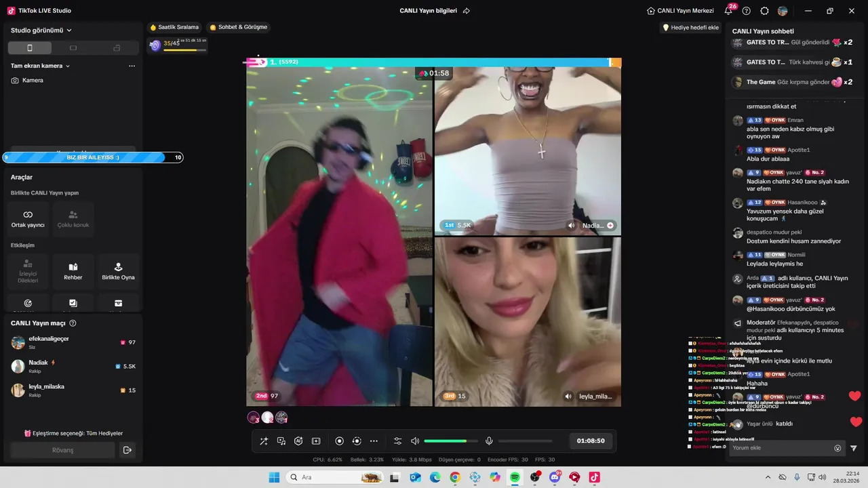Start recording with the record button
The image size is (868, 488).
point(340,441)
